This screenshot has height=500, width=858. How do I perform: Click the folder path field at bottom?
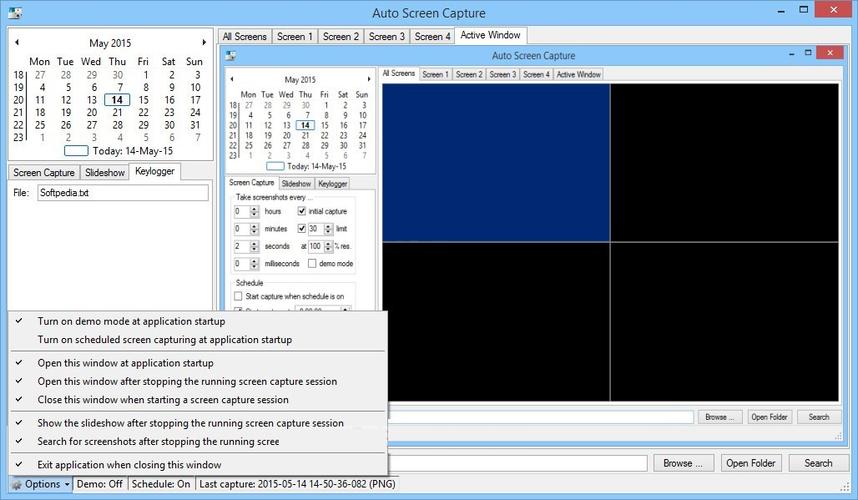[518, 463]
